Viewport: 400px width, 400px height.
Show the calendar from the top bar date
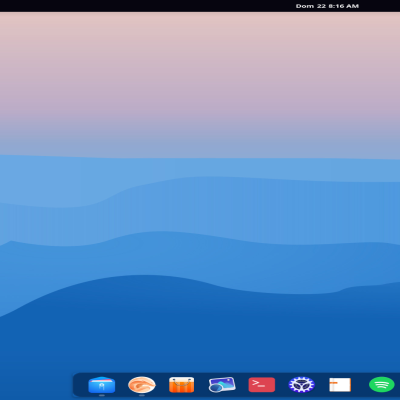click(327, 6)
